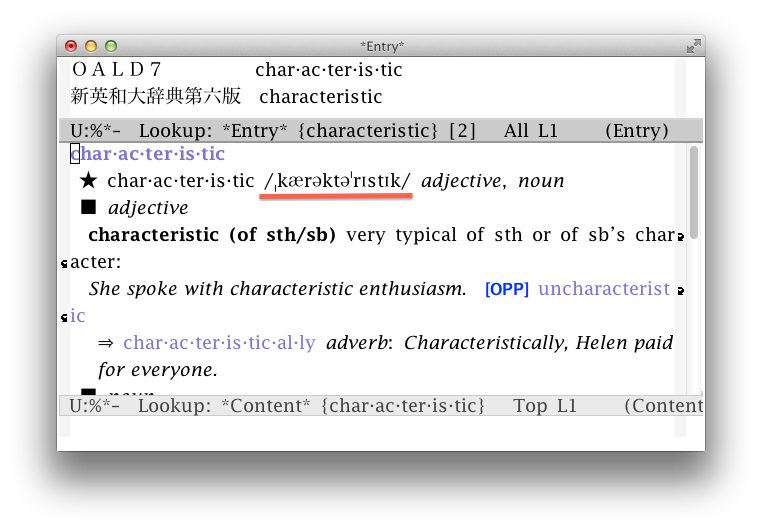Click the italic text 'for everyone.'
The height and width of the screenshot is (530, 762).
(x=158, y=370)
